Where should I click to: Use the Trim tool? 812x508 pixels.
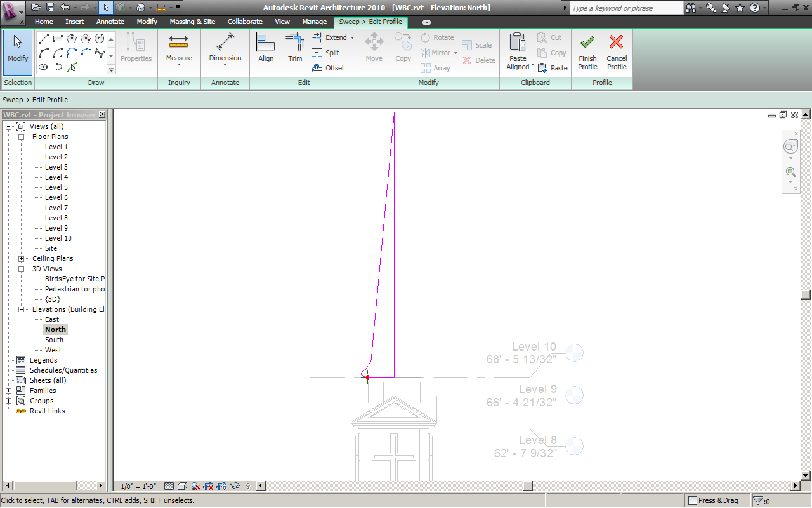295,48
